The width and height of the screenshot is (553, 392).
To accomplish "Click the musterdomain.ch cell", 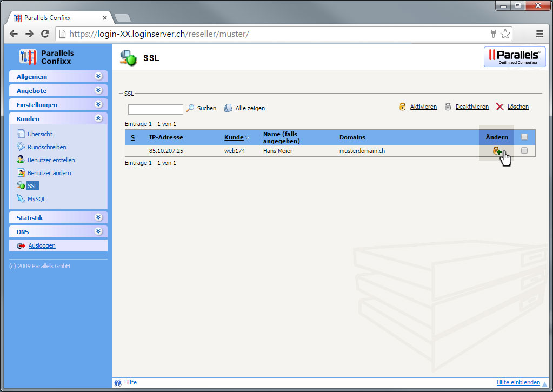I will click(x=362, y=151).
